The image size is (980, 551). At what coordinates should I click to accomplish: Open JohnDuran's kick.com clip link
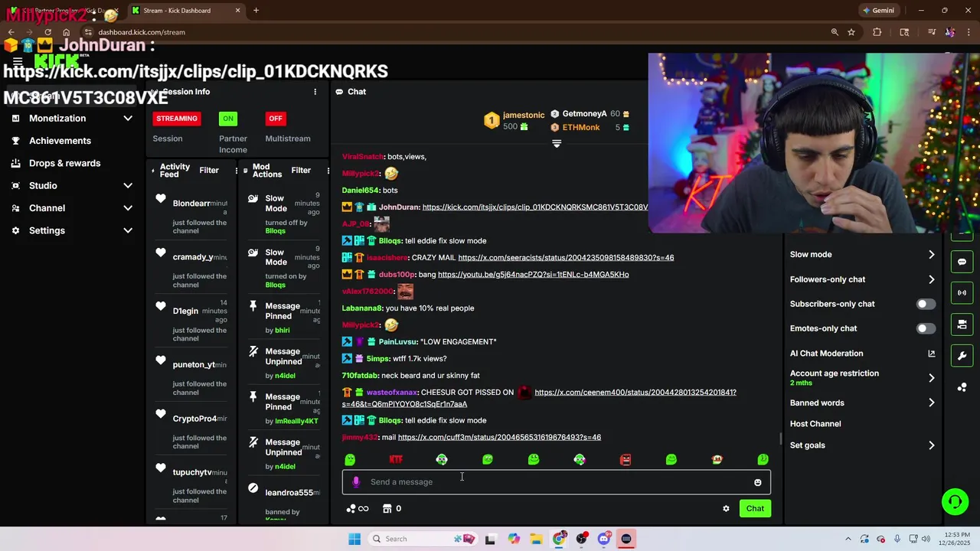click(x=535, y=207)
